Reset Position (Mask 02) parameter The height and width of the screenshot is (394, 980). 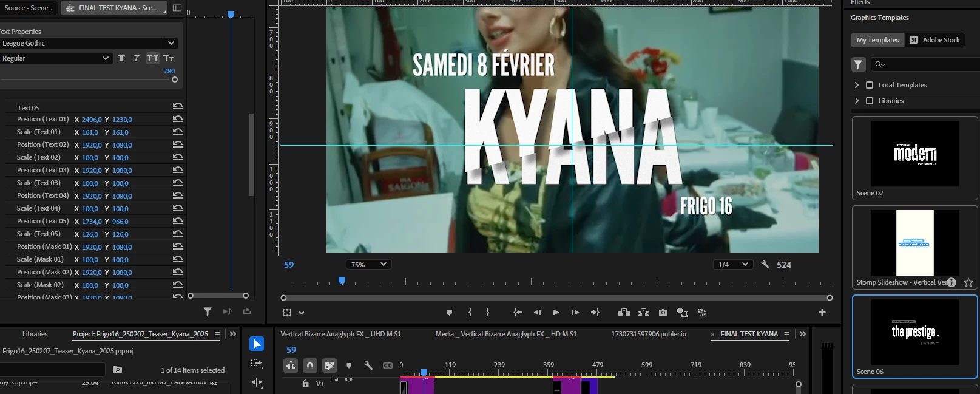pos(178,272)
